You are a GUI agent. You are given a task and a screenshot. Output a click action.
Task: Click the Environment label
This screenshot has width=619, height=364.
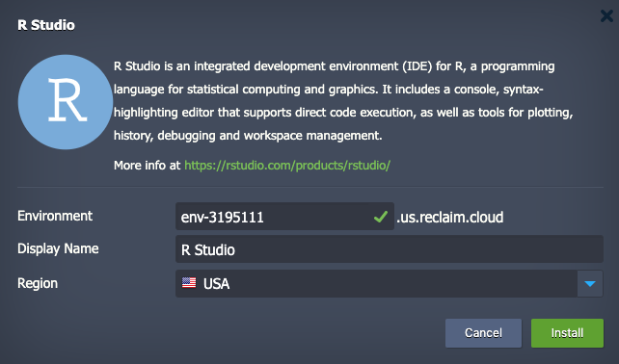pos(55,216)
